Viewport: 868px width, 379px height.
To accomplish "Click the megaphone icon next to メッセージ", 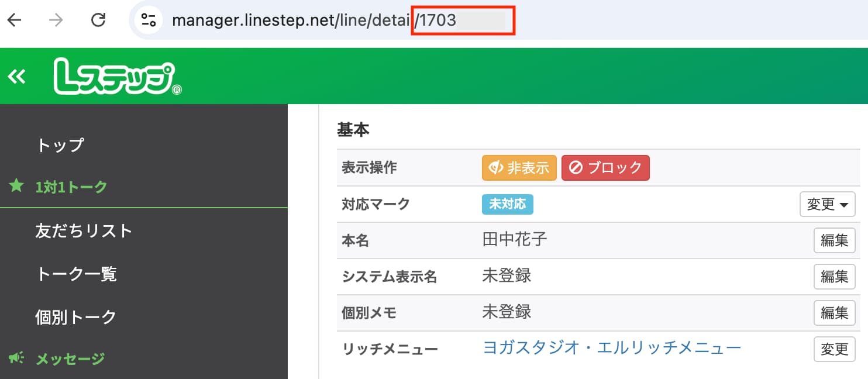I will (16, 358).
